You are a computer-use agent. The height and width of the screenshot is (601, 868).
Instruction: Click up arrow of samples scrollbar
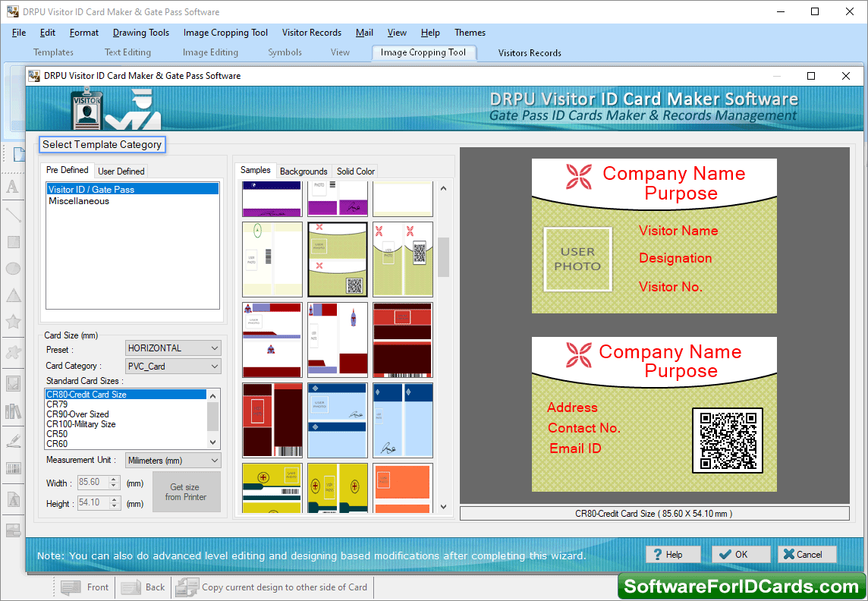(x=443, y=189)
